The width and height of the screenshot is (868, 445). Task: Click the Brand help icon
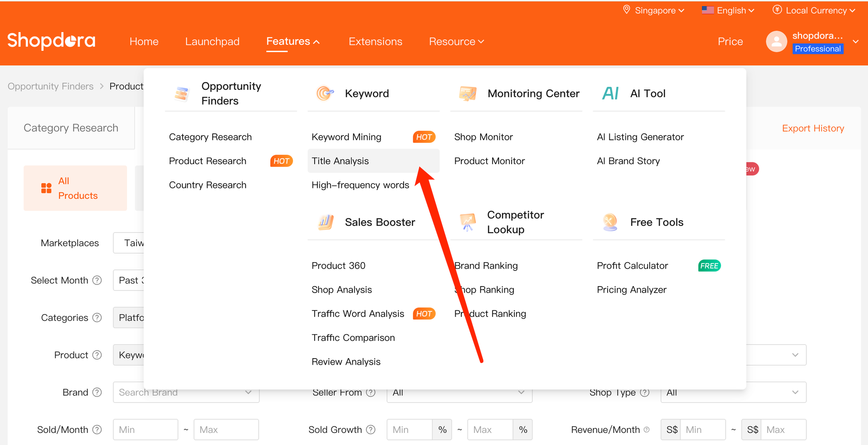(x=97, y=392)
